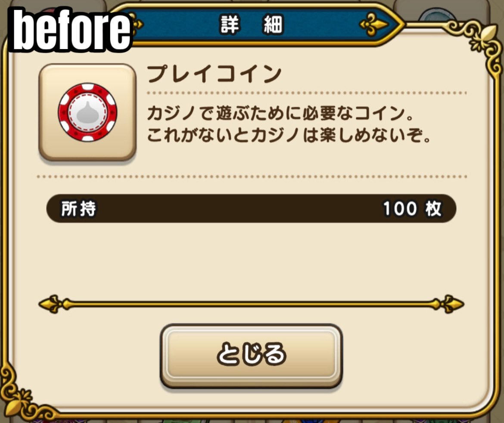This screenshot has height=423, width=504.
Task: Select the プレイコイン item title
Action: pyautogui.click(x=215, y=74)
